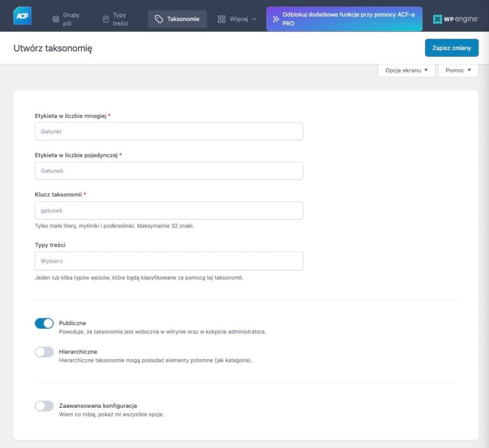Disable the Publiczne toggle
The height and width of the screenshot is (448, 489).
(x=44, y=323)
